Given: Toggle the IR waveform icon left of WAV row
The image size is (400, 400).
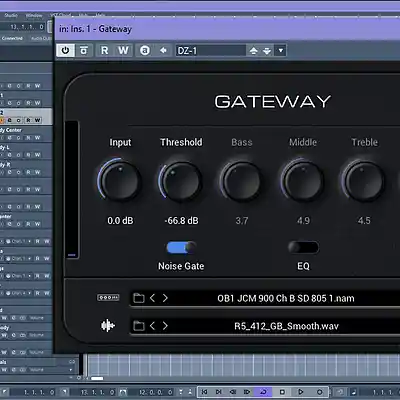Looking at the screenshot, I should coord(108,325).
